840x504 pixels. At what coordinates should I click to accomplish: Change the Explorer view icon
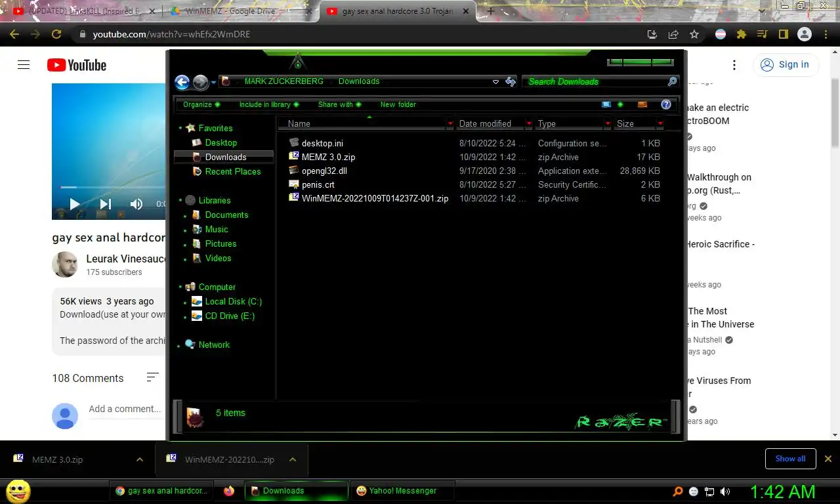(606, 104)
